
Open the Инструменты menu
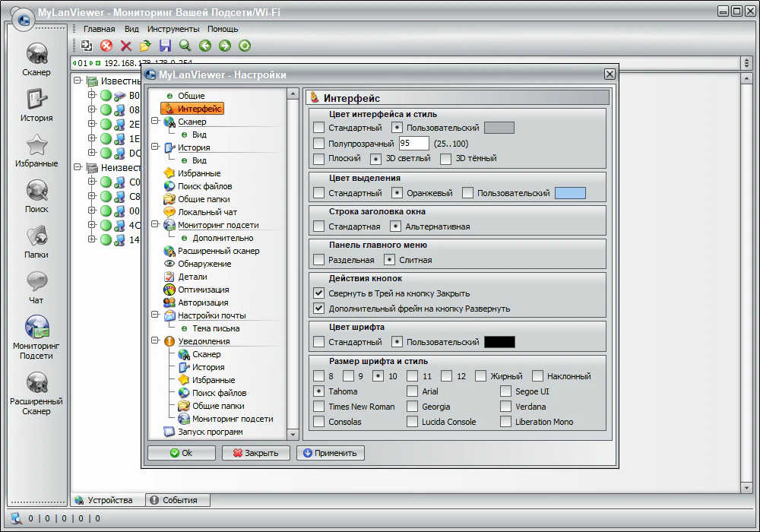173,29
